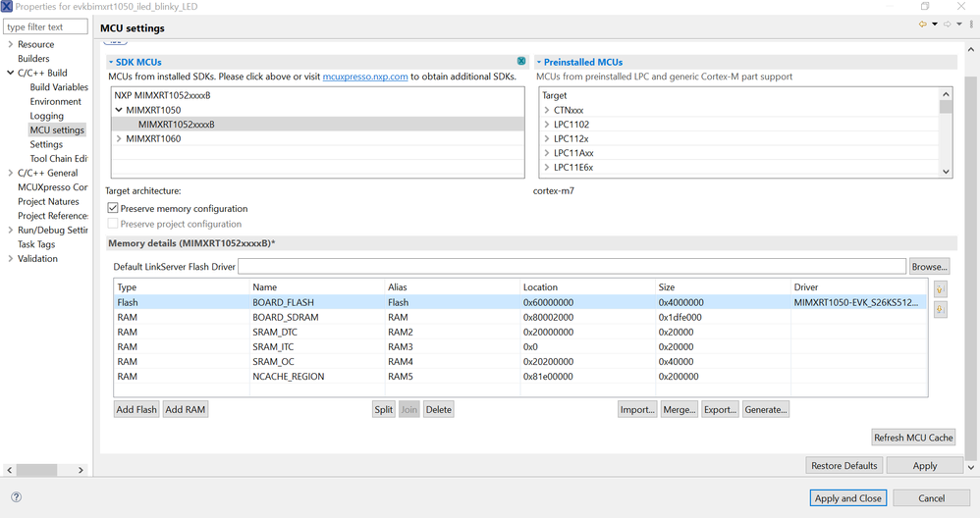
Task: Open the back history dropdown arrow
Action: 935,25
